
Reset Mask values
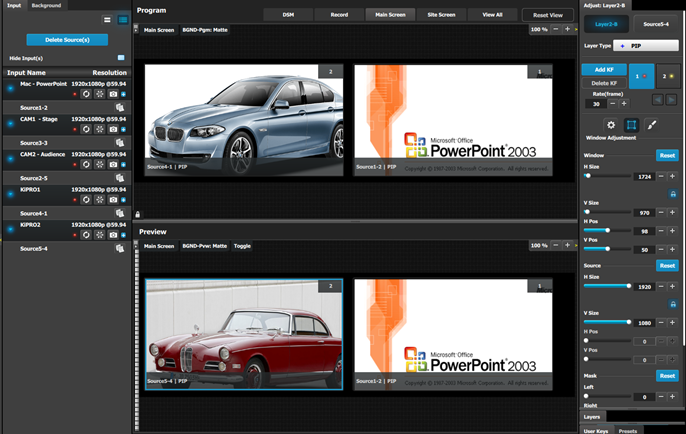coord(667,376)
